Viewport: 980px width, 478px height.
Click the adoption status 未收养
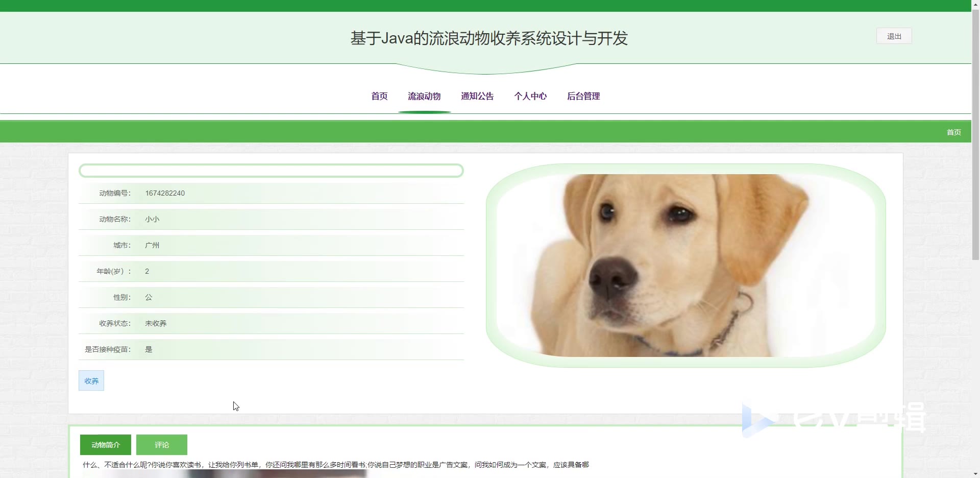pos(156,323)
